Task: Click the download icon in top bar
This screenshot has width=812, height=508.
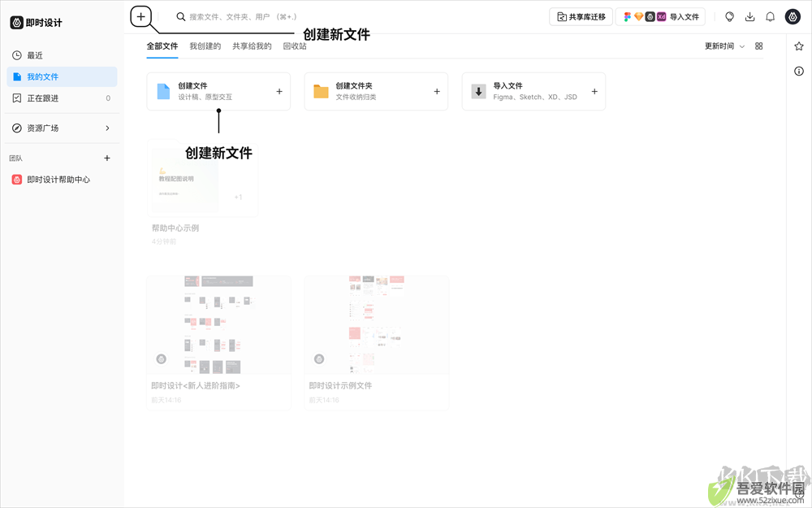Action: coord(749,16)
